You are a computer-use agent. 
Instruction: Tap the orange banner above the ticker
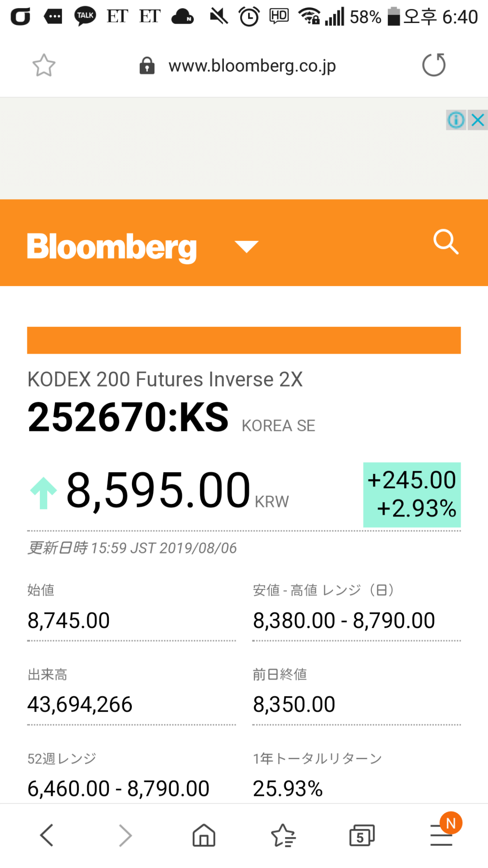(x=244, y=340)
